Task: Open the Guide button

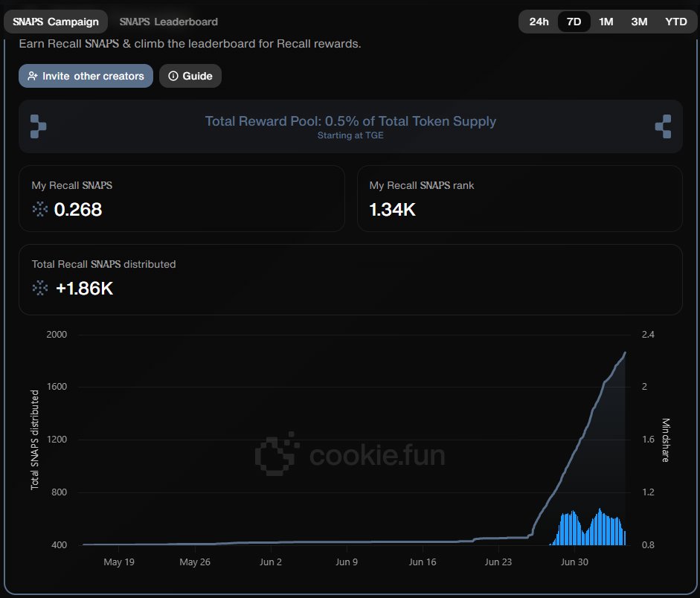Action: (190, 76)
